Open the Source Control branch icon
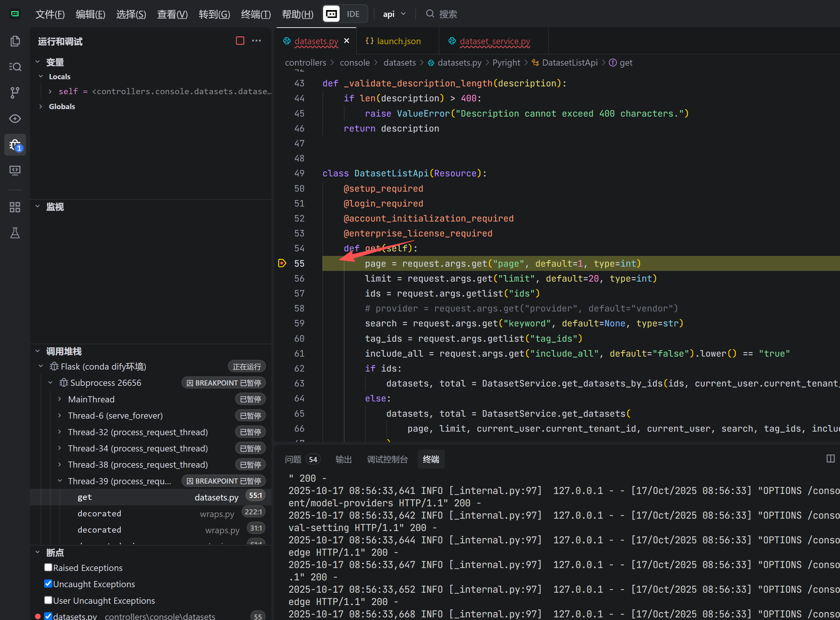 tap(15, 93)
